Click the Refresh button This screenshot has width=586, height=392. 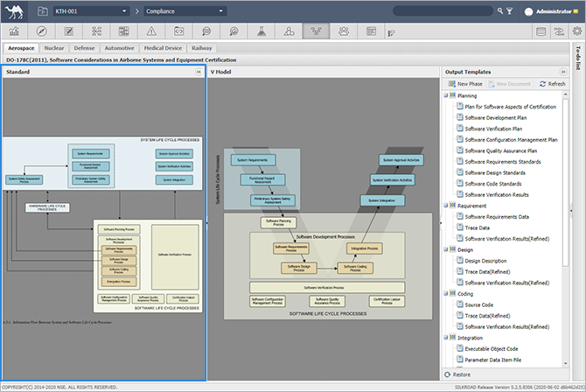[x=553, y=84]
